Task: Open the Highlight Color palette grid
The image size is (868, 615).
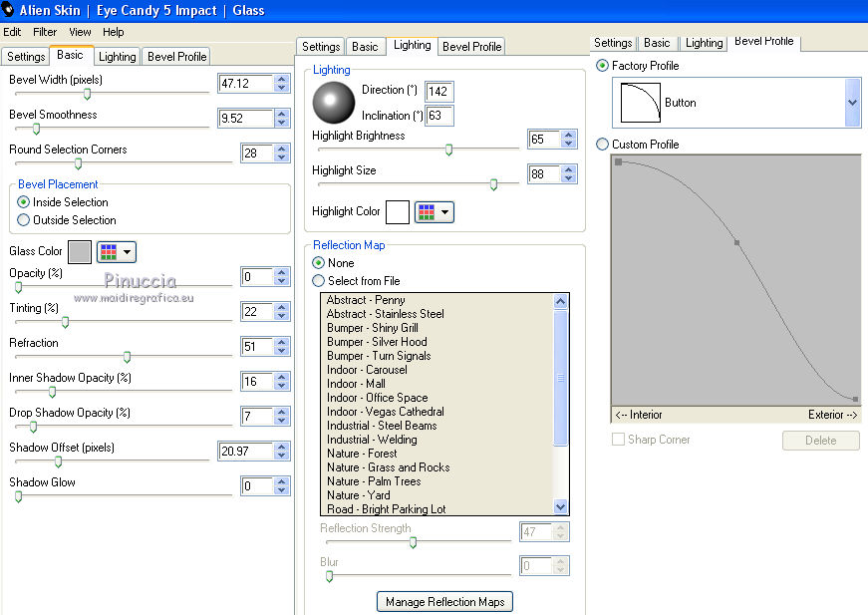Action: click(427, 212)
